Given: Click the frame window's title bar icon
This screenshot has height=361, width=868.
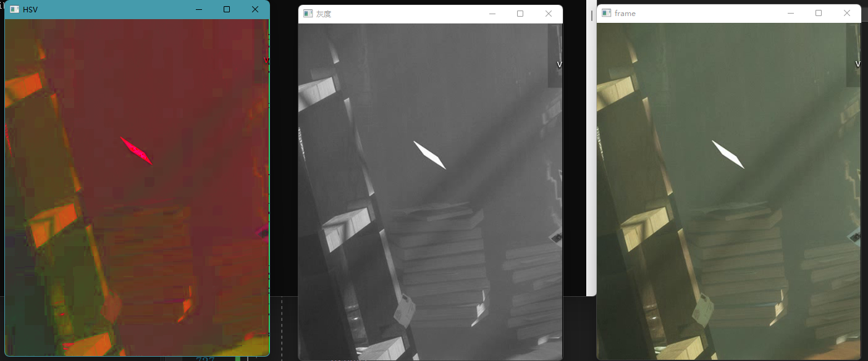Looking at the screenshot, I should click(607, 13).
